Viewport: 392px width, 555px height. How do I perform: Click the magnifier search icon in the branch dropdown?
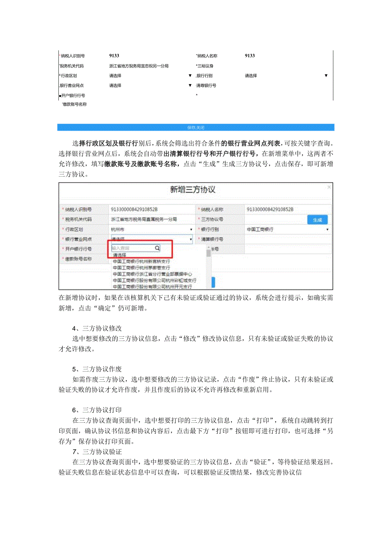[157, 248]
